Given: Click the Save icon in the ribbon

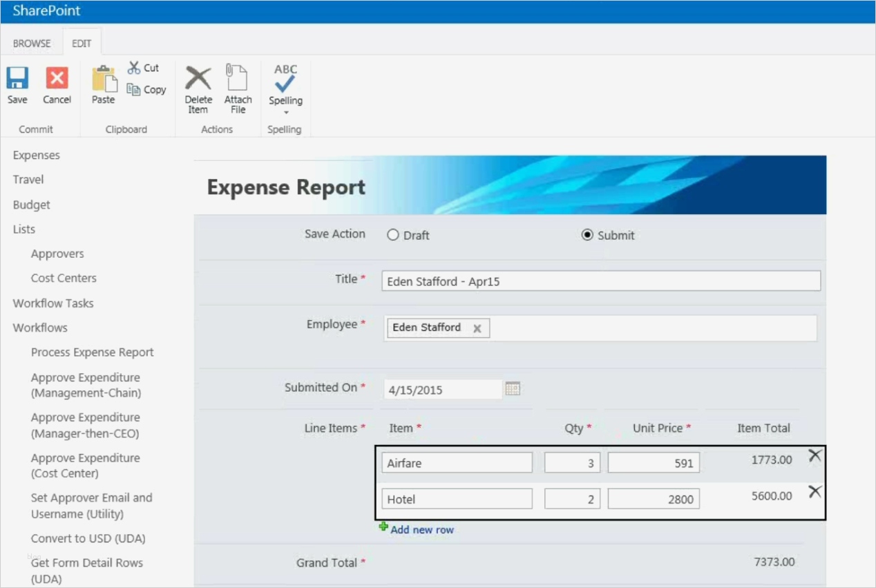Looking at the screenshot, I should point(17,83).
